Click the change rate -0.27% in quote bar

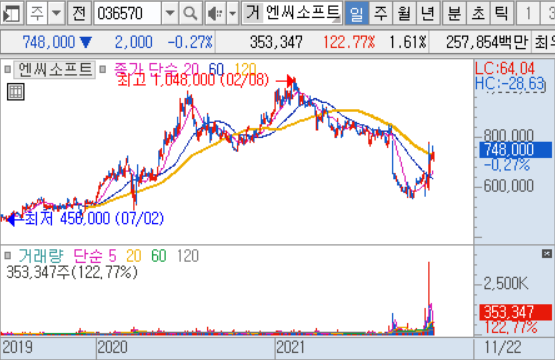coord(190,42)
